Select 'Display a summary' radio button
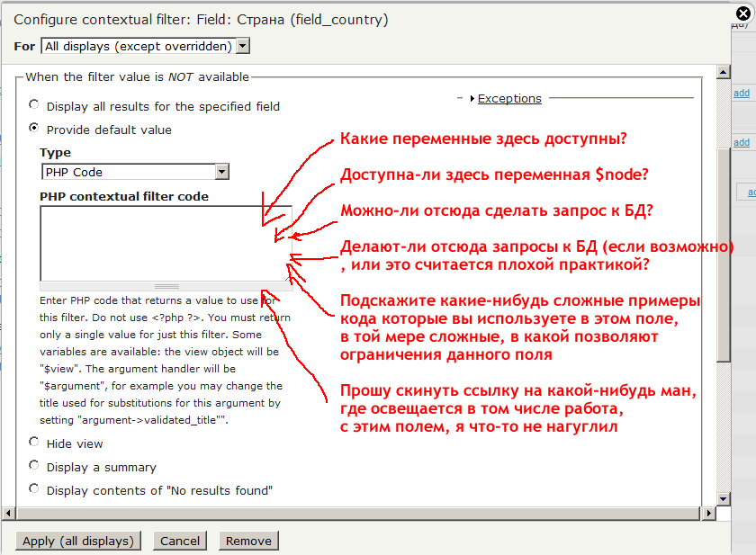The image size is (756, 555). tap(34, 465)
